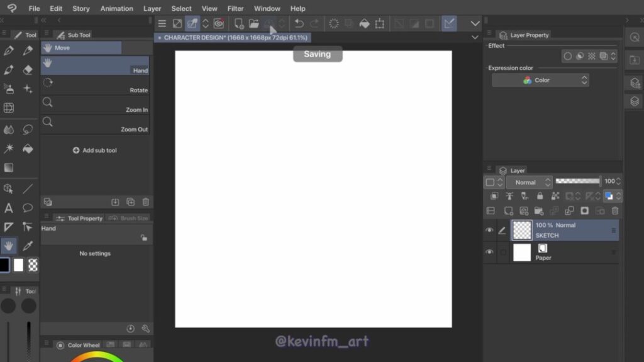Select the Zoom In sub tool
The height and width of the screenshot is (362, 644).
pyautogui.click(x=95, y=105)
